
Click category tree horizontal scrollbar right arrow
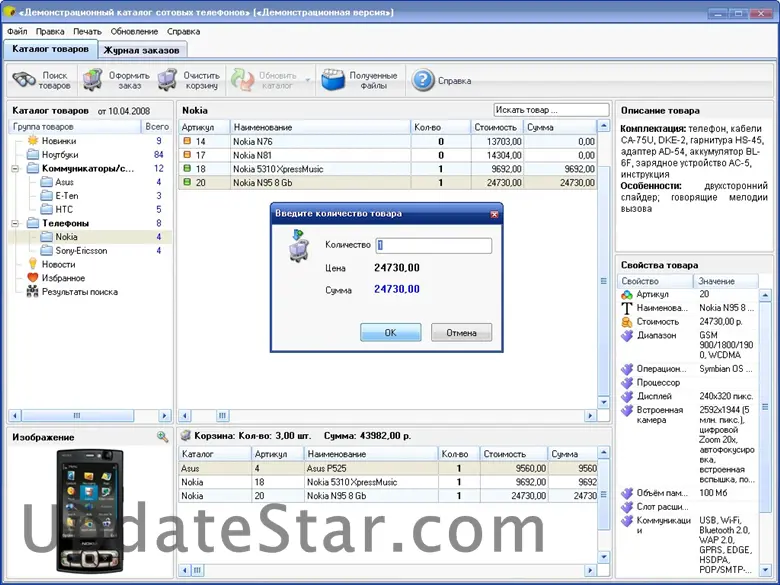coord(165,415)
